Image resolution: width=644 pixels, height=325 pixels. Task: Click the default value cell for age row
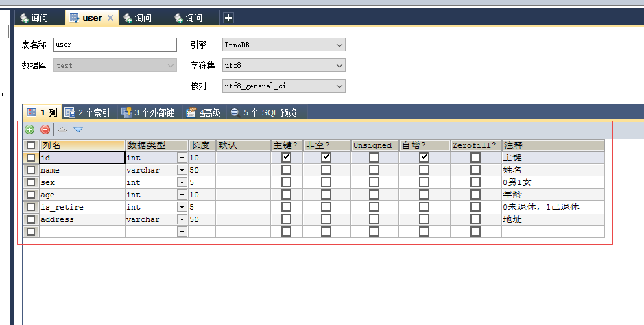pyautogui.click(x=243, y=195)
